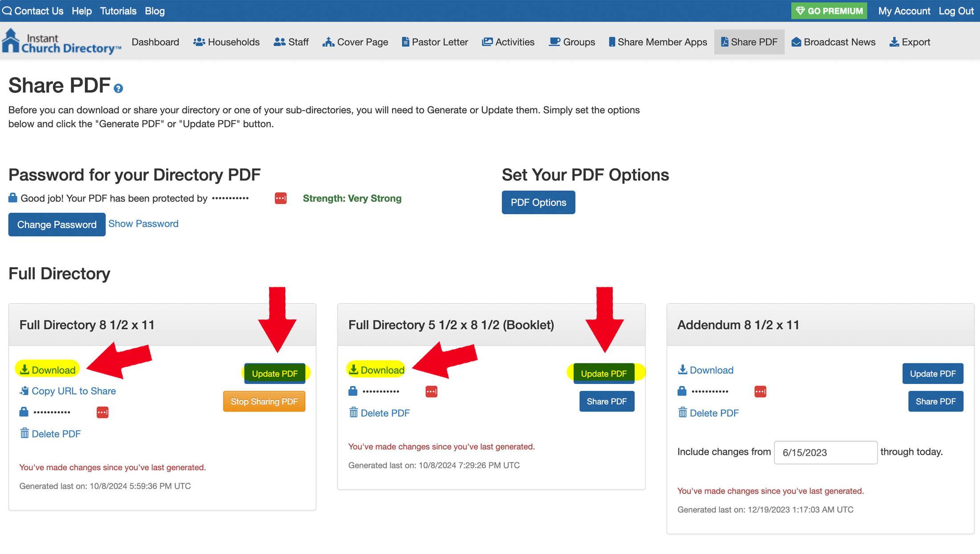Viewport: 980px width, 554px height.
Task: Click the Include changes from date field
Action: pyautogui.click(x=826, y=452)
